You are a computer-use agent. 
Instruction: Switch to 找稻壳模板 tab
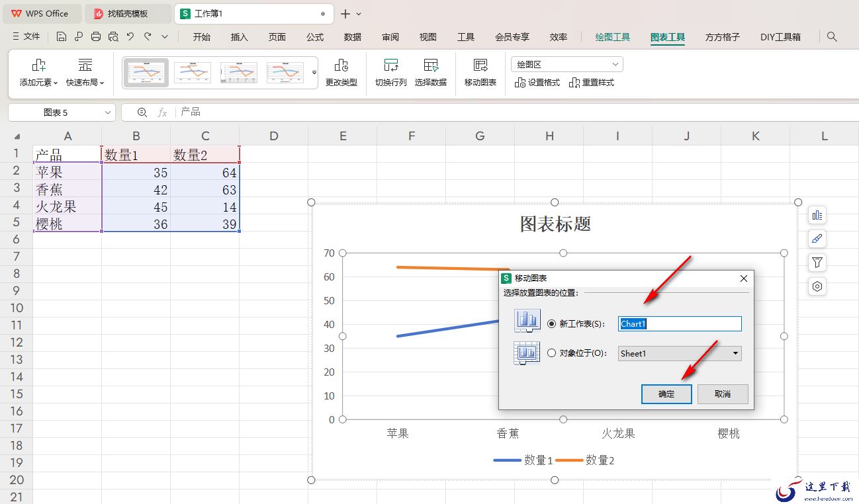pos(128,13)
